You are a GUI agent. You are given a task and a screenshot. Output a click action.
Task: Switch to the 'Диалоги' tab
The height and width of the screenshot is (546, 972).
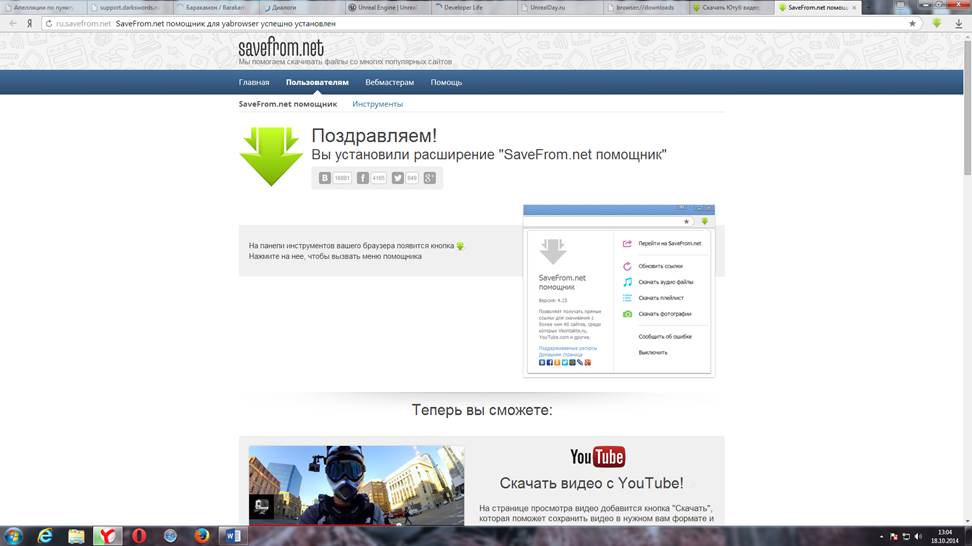coord(300,7)
